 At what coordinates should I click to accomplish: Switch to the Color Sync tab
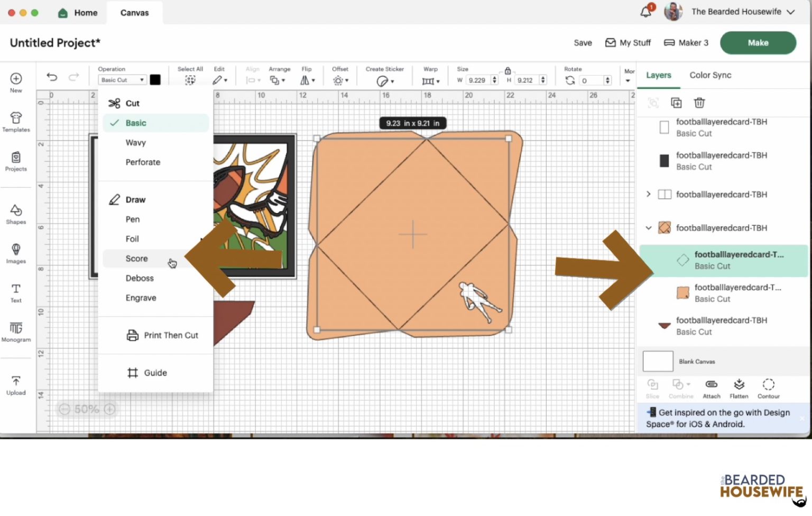(x=710, y=75)
